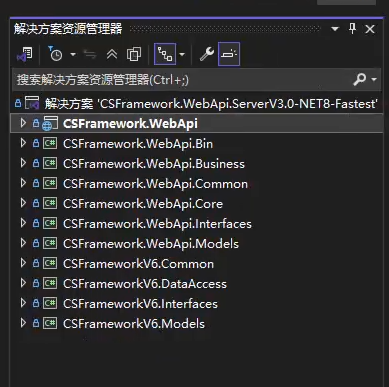Click C# icon of CSFramework.WebApi.Bin
The image size is (389, 387).
click(x=50, y=143)
